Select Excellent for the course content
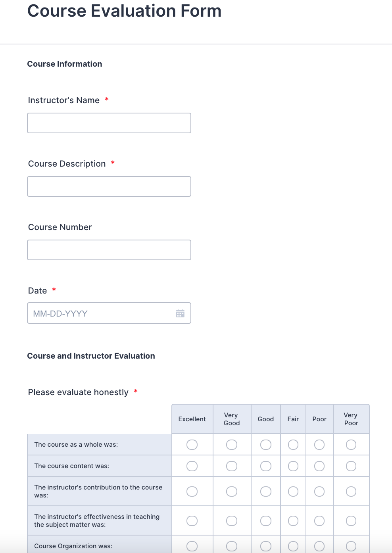392x553 pixels. 192,466
